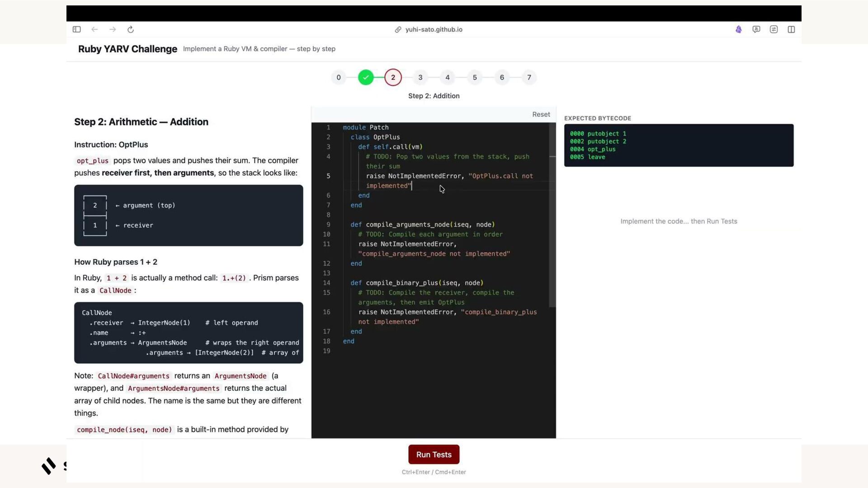Open the split view panel icon
Image resolution: width=868 pixels, height=488 pixels.
pyautogui.click(x=791, y=29)
